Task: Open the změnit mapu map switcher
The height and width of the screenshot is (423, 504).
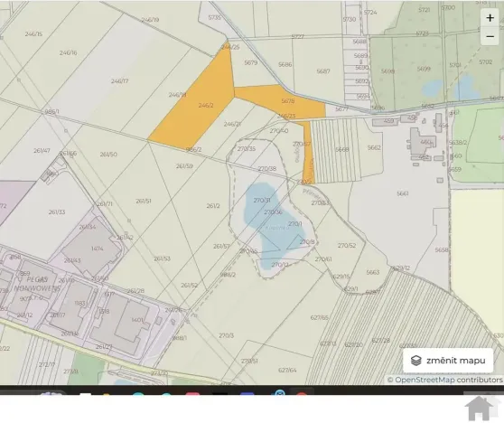Action: (448, 361)
